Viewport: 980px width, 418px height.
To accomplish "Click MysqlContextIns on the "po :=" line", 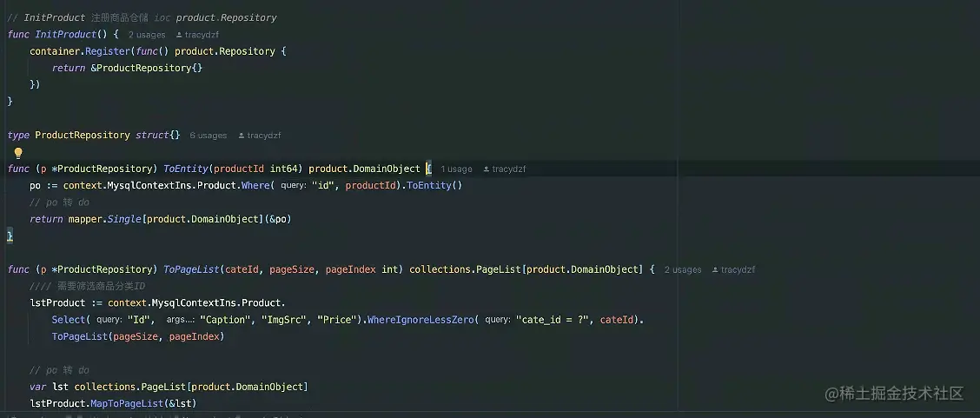I will pyautogui.click(x=149, y=186).
